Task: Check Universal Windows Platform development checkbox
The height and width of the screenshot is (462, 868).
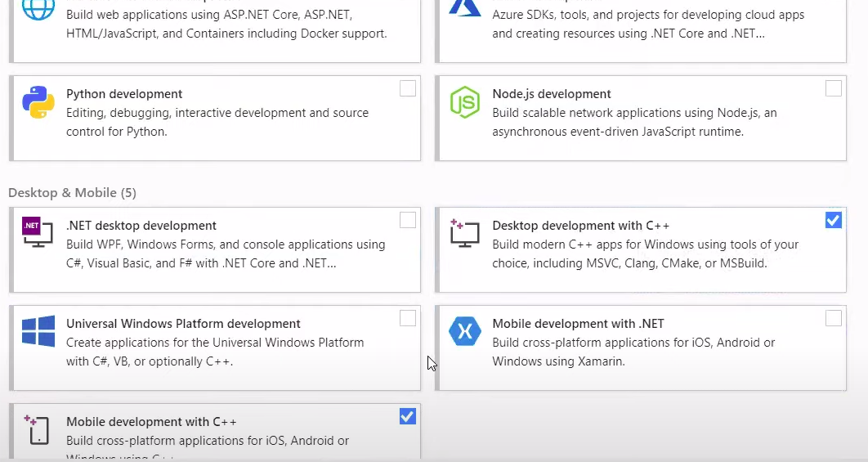Action: pyautogui.click(x=407, y=318)
